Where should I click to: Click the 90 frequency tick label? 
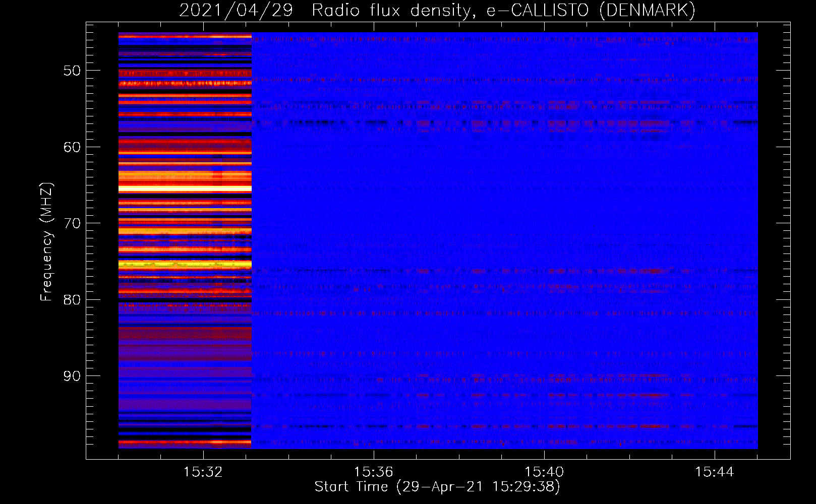tap(72, 376)
